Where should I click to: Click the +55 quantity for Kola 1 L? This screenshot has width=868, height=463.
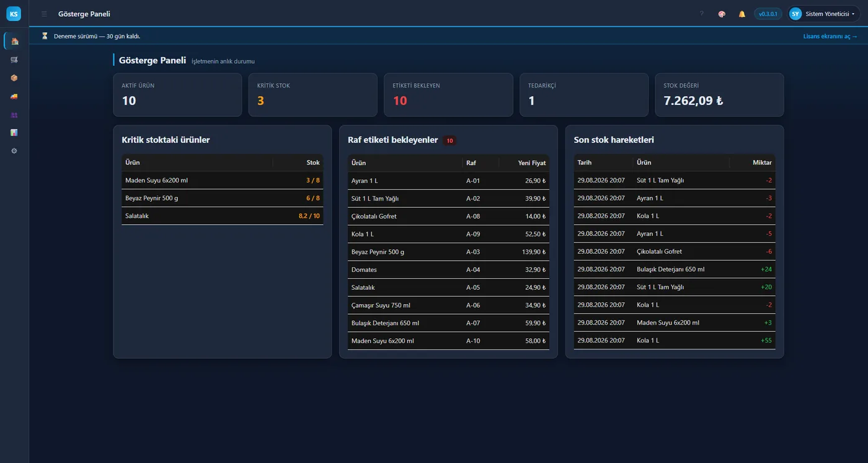pos(766,341)
